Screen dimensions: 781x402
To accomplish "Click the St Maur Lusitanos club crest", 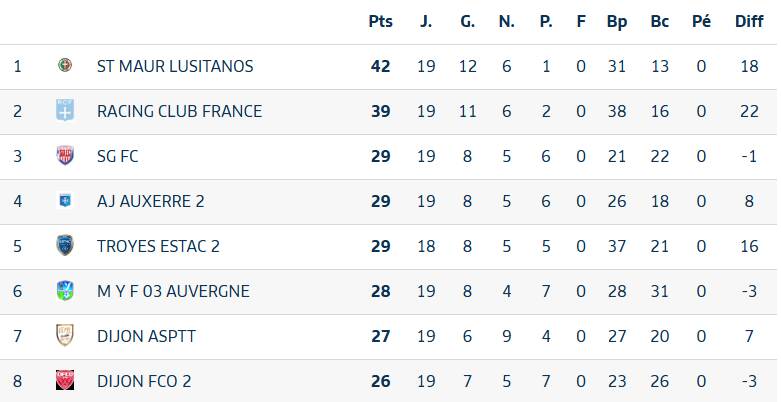I will point(65,66).
